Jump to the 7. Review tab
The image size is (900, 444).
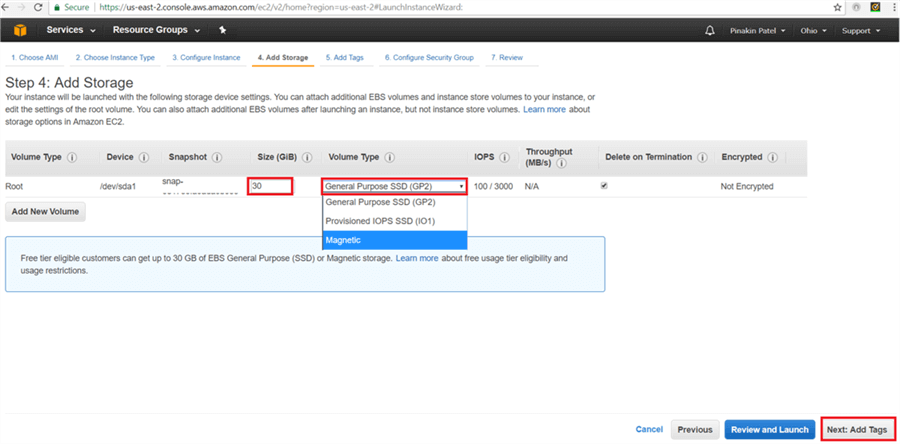tap(507, 58)
